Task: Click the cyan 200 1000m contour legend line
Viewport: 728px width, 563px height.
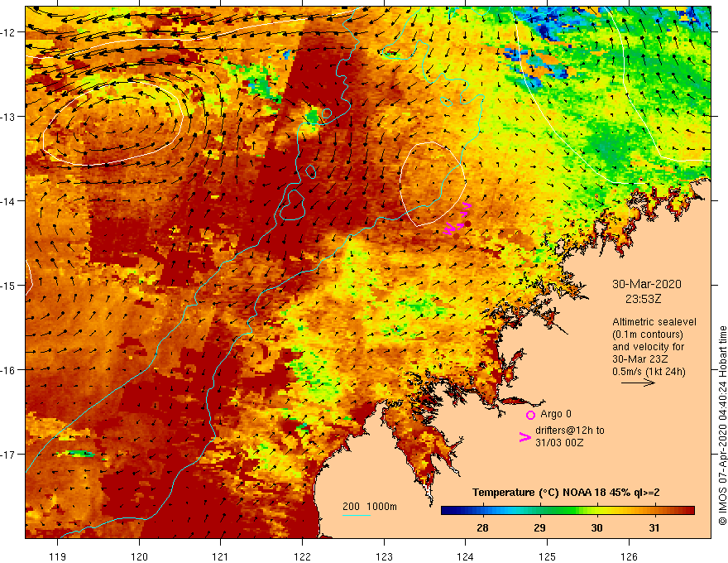Action: click(356, 515)
